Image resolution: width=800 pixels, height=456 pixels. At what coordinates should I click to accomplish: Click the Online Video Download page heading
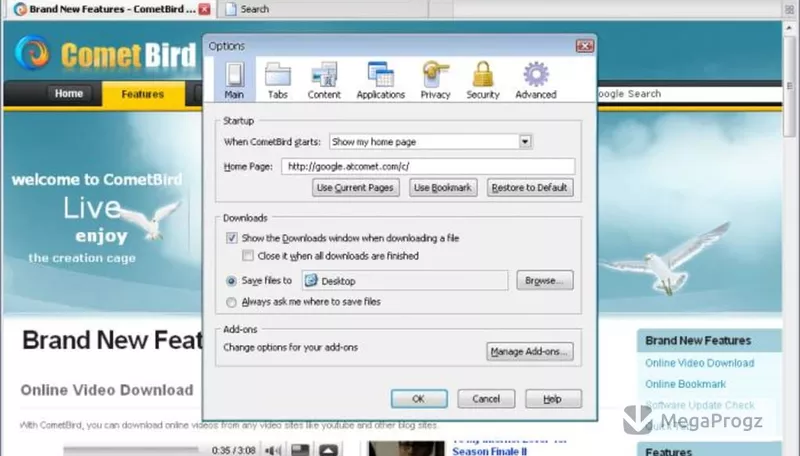(107, 390)
